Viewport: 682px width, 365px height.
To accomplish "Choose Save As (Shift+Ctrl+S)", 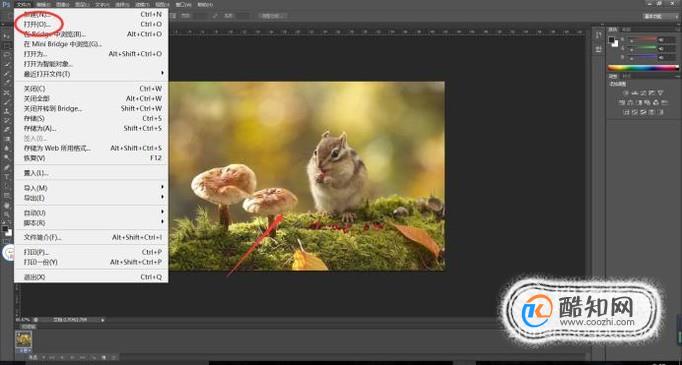I will pyautogui.click(x=91, y=128).
